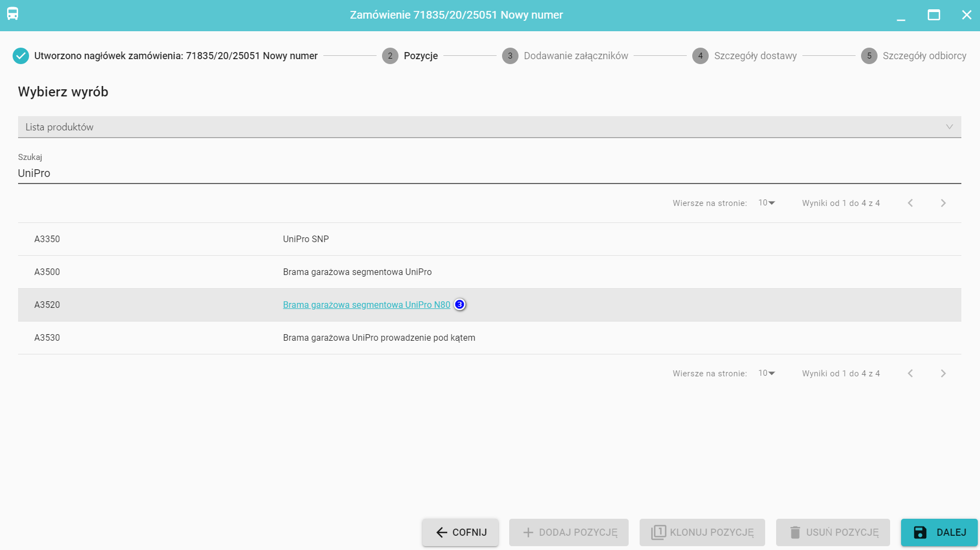Viewport: 980px width, 550px height.
Task: Open top rows-per-page selector
Action: [x=766, y=203]
